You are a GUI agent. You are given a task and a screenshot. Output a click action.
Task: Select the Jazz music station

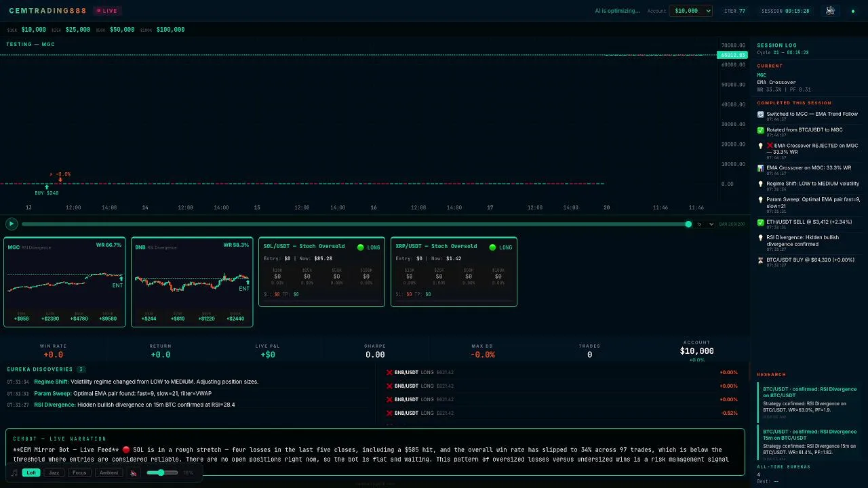click(54, 473)
